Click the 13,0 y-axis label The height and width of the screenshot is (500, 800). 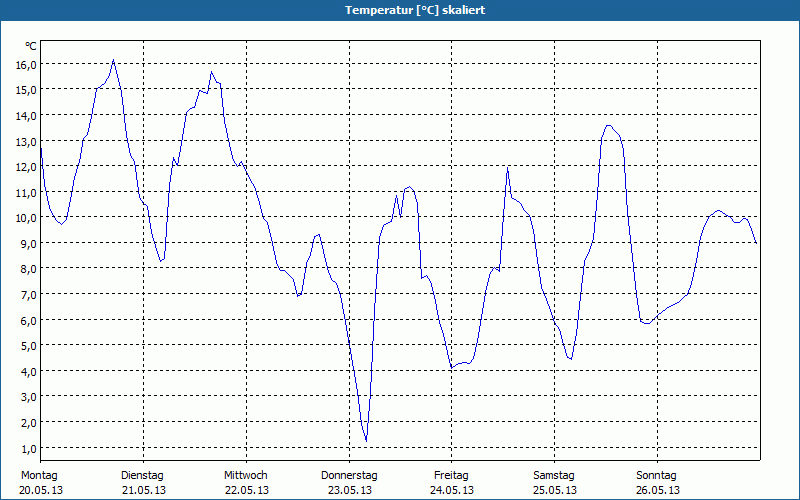(26, 141)
